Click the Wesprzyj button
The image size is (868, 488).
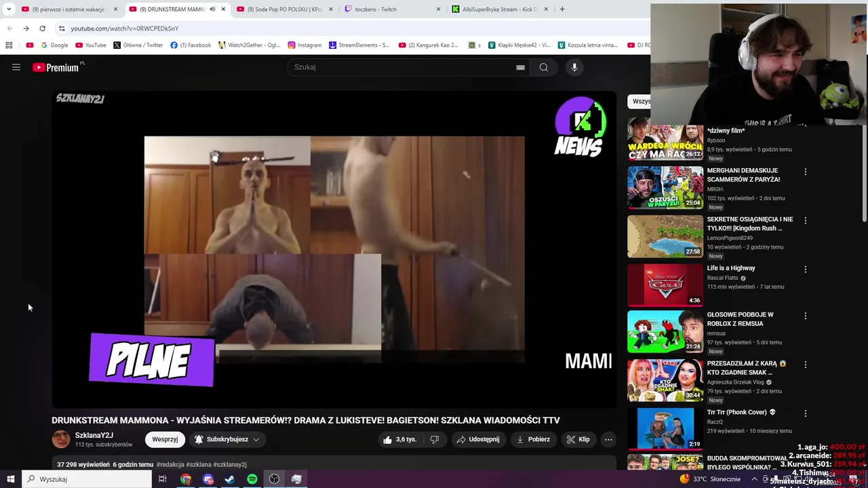coord(165,439)
